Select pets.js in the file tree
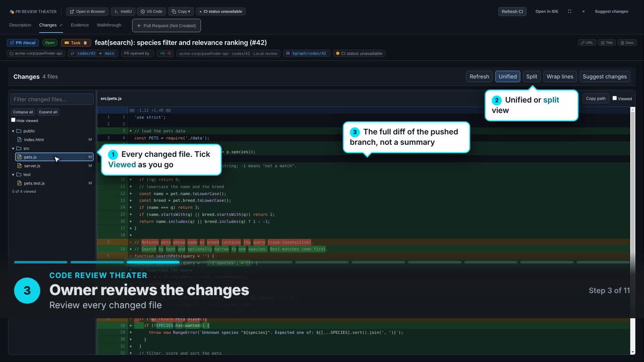 tap(54, 157)
